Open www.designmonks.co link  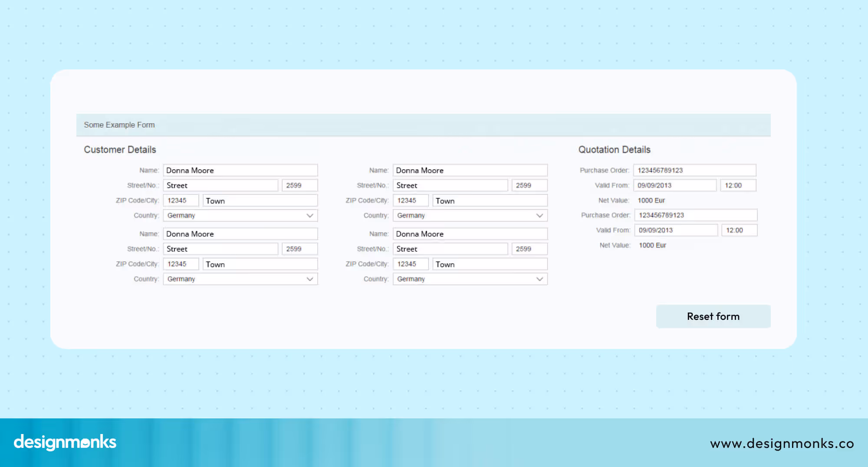pos(782,444)
